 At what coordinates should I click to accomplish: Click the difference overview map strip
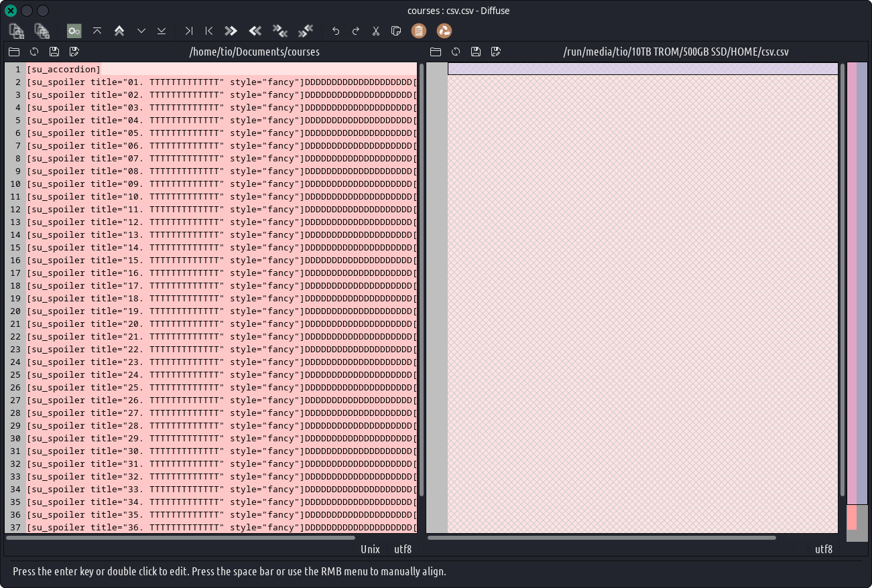[x=857, y=301]
